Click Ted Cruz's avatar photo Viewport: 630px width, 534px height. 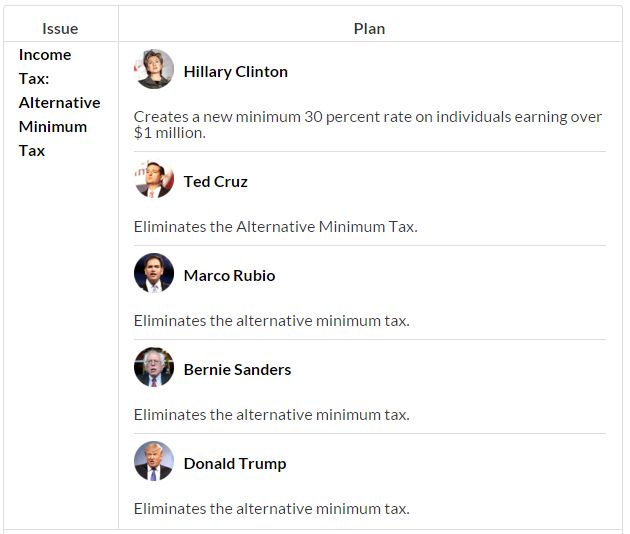(154, 180)
